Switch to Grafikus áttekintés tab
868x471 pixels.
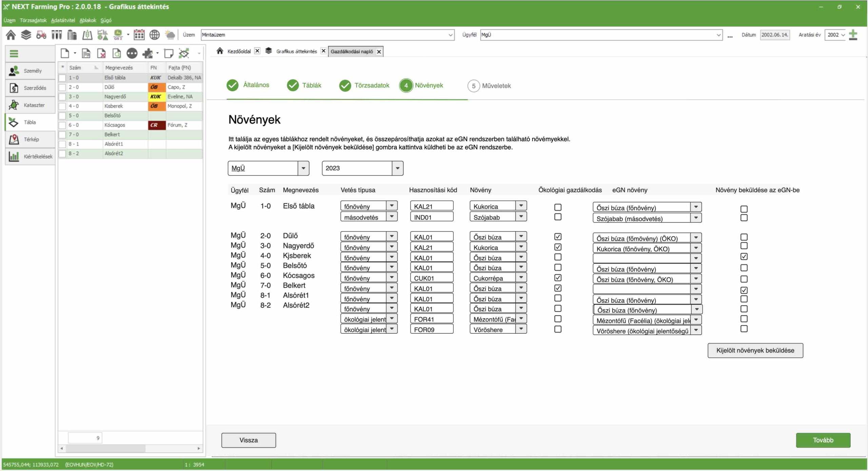tap(296, 51)
